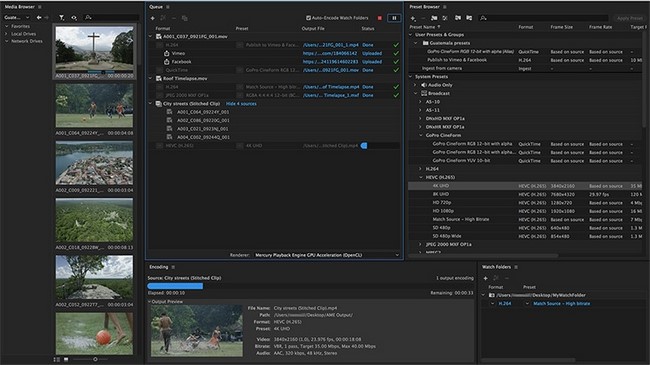Expand H.264 preset group
Screen dimensions: 650x365
[x=420, y=169]
